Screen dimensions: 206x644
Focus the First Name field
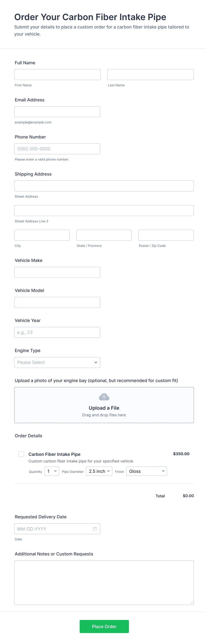pos(57,74)
